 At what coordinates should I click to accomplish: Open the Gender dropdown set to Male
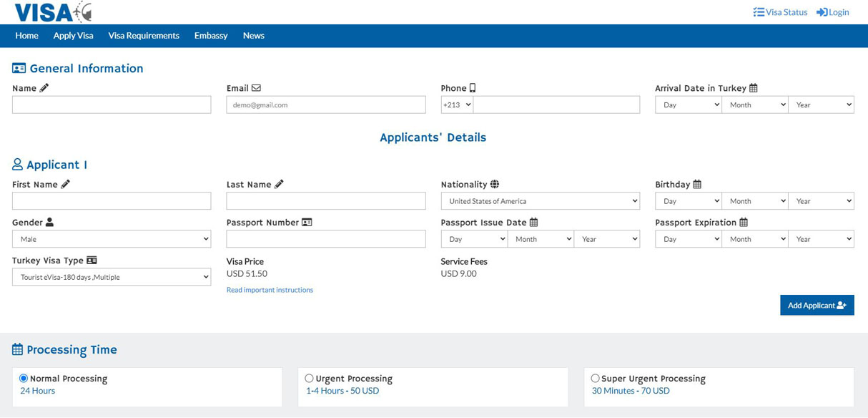click(112, 239)
